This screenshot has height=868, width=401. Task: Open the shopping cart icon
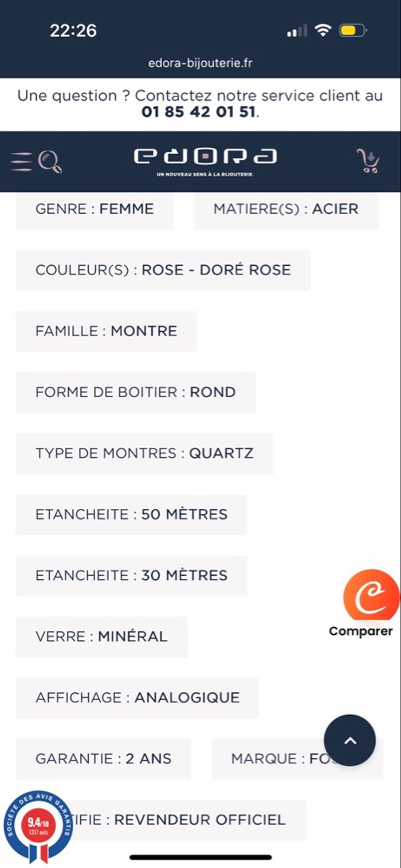click(368, 161)
